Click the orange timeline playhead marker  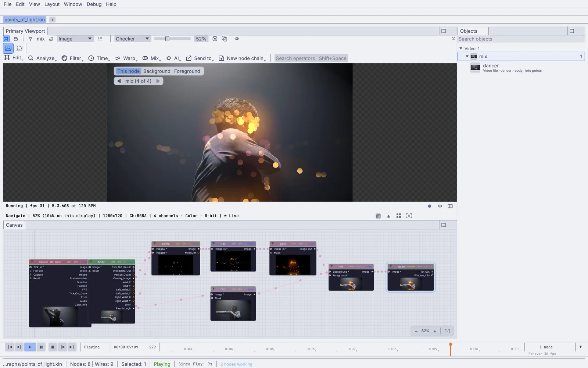pyautogui.click(x=451, y=348)
